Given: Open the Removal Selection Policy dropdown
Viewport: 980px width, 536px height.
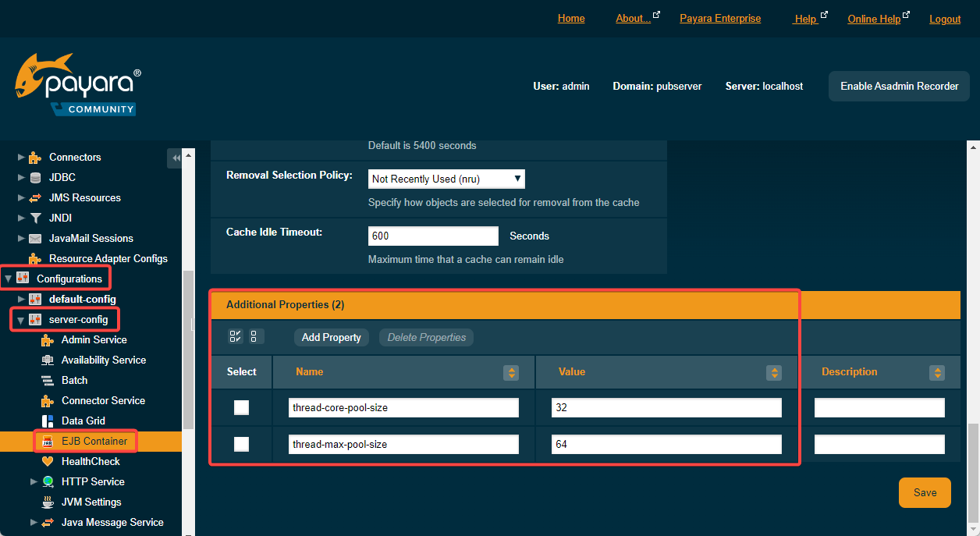Looking at the screenshot, I should tap(446, 179).
